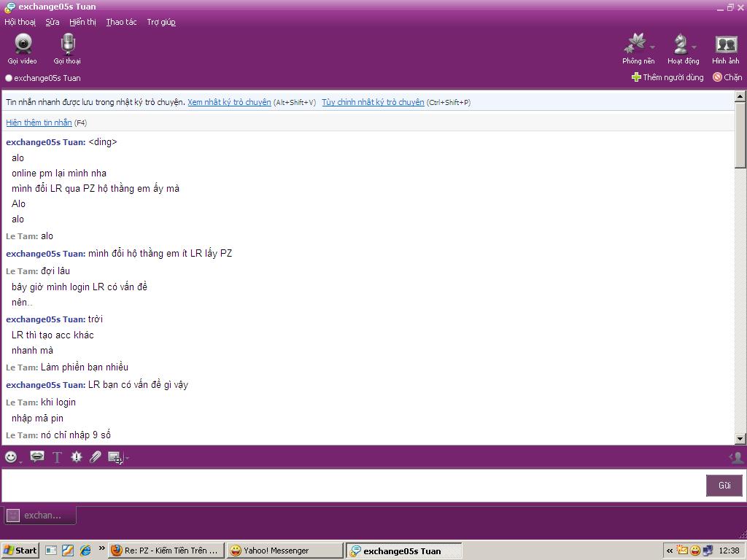Click message 'LR thì tạo acc khác'
Viewport: 747px width, 560px height.
point(53,335)
